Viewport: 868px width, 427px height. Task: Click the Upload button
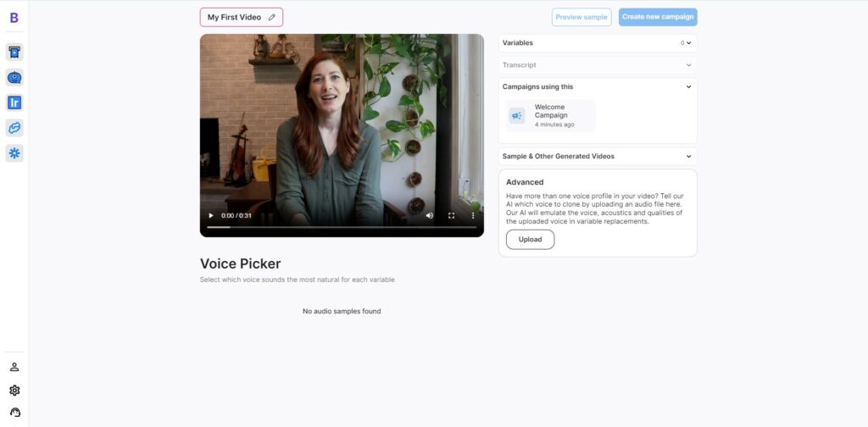pyautogui.click(x=530, y=240)
